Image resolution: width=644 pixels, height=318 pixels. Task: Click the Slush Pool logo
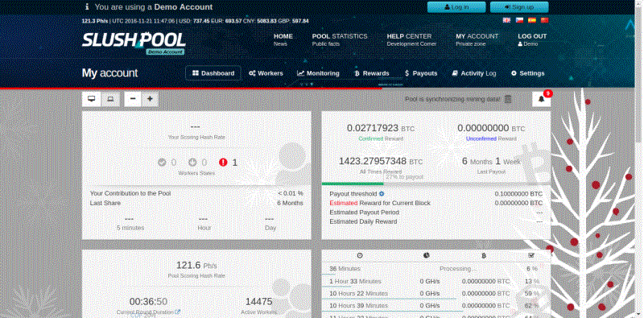pos(134,41)
